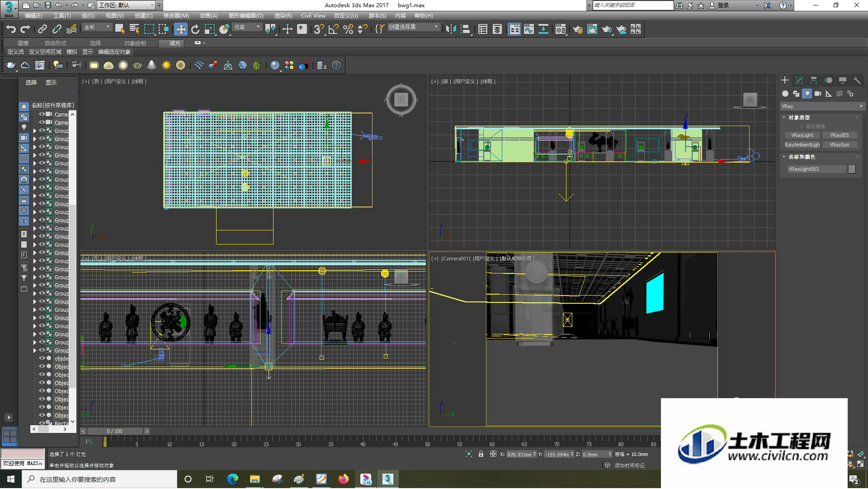Choose the Rectangular Selection Region tool
The height and width of the screenshot is (489, 868).
point(149,29)
